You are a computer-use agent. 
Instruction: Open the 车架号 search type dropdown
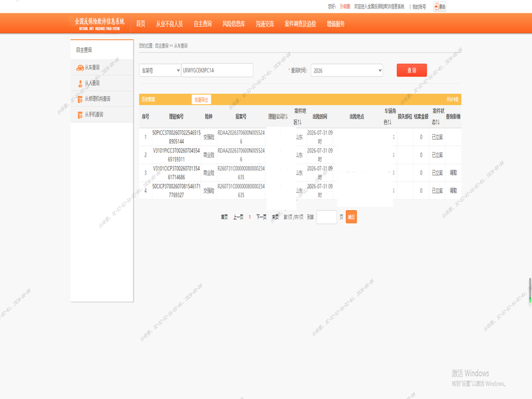(x=160, y=70)
